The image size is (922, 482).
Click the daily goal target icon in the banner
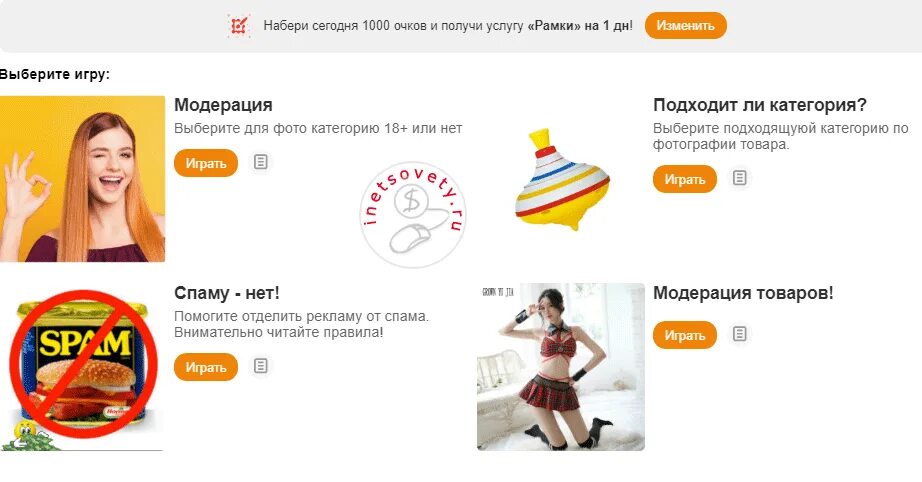239,26
